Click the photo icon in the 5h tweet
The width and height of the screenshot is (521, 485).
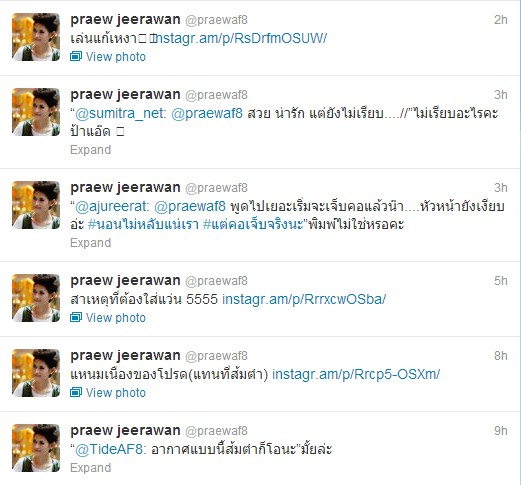[76, 317]
